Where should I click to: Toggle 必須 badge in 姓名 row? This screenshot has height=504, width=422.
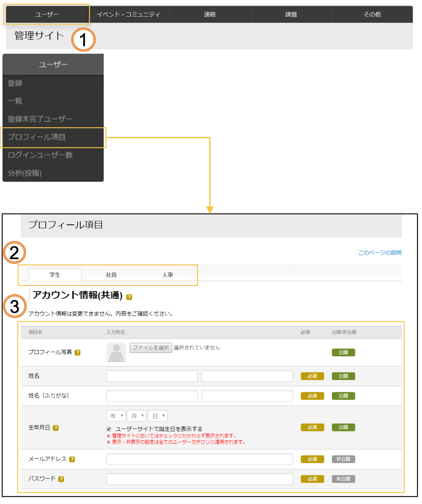[312, 376]
